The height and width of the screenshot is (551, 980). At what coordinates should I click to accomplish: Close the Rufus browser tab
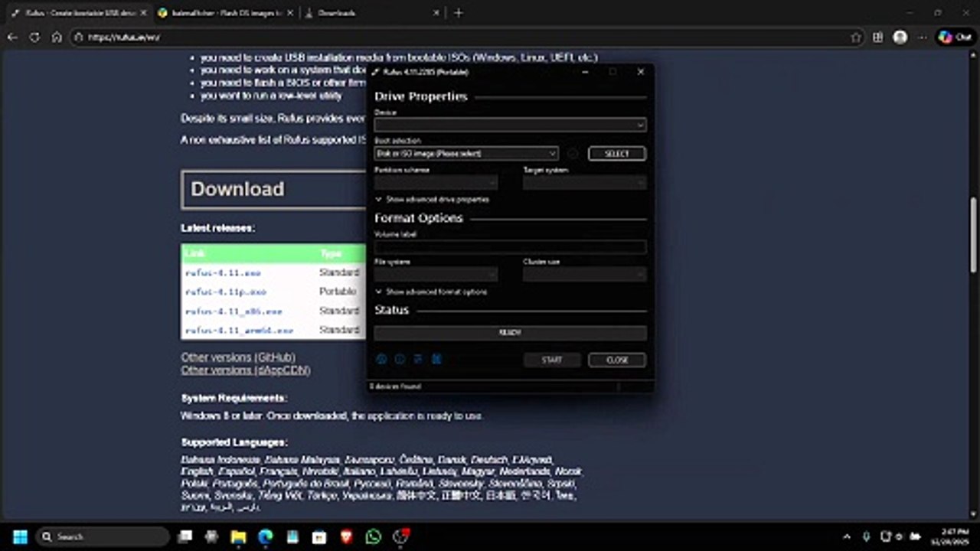click(x=142, y=13)
